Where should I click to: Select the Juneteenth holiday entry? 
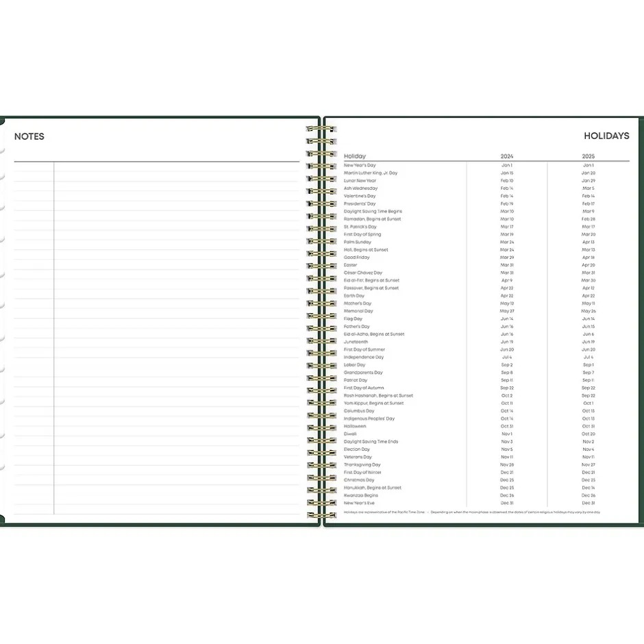coord(356,342)
